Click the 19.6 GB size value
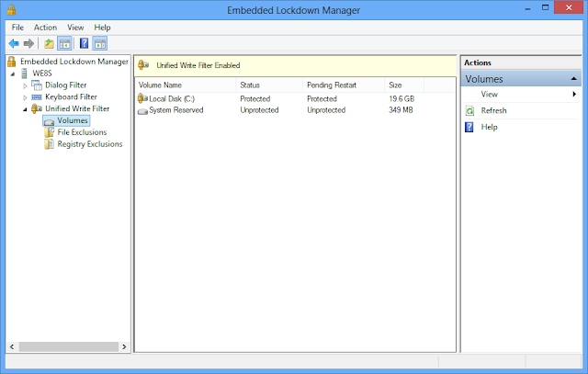 click(x=401, y=98)
